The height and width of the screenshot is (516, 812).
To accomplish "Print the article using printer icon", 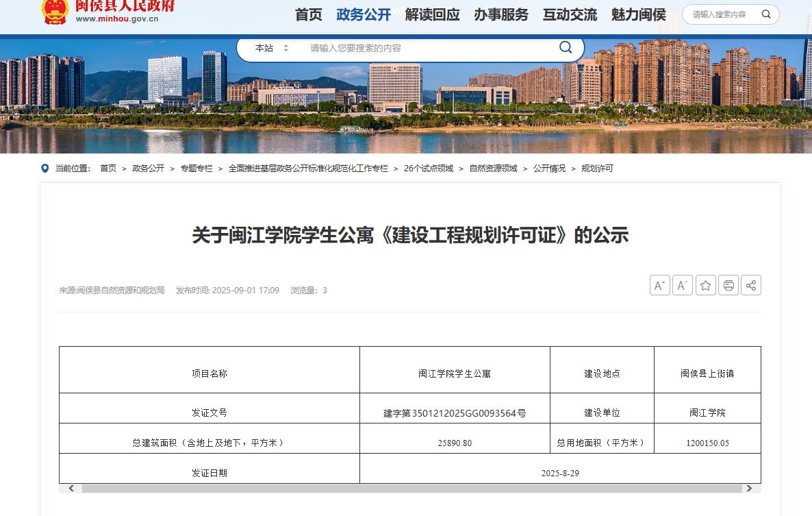I will [x=728, y=285].
